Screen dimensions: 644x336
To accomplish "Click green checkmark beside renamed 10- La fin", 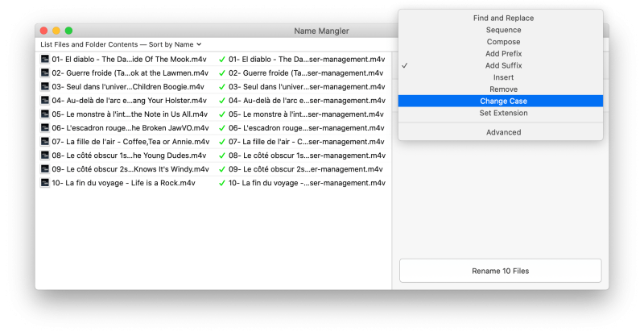I will coord(222,183).
